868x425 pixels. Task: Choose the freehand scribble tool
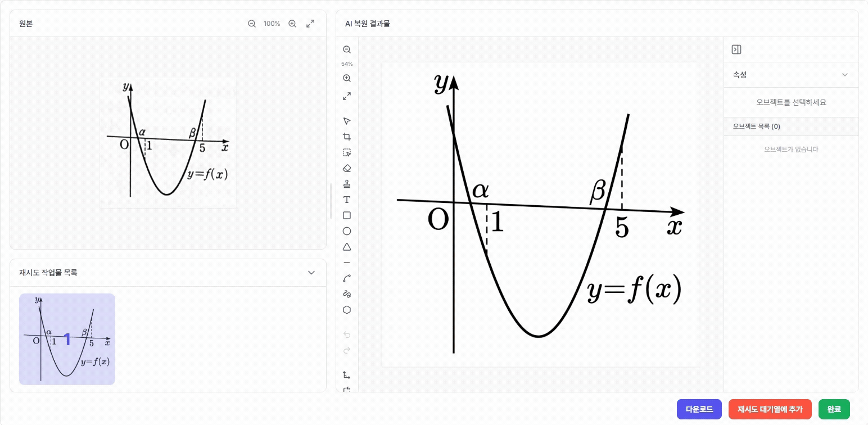(347, 294)
